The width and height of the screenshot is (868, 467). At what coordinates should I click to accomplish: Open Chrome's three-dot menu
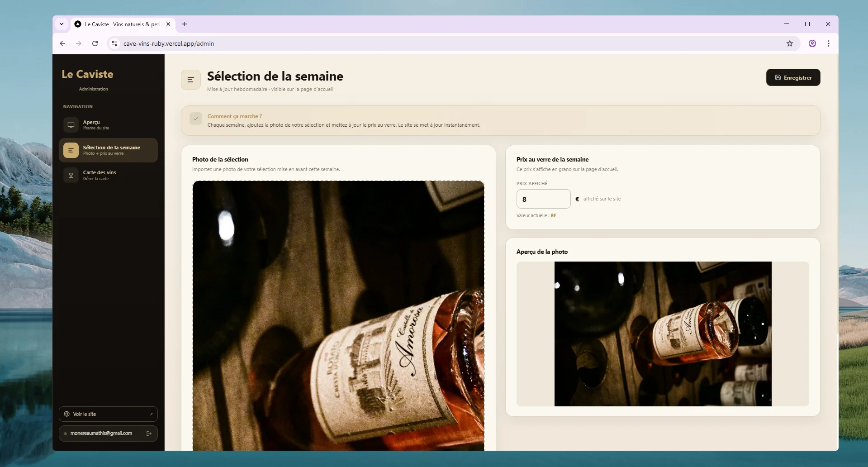point(829,43)
